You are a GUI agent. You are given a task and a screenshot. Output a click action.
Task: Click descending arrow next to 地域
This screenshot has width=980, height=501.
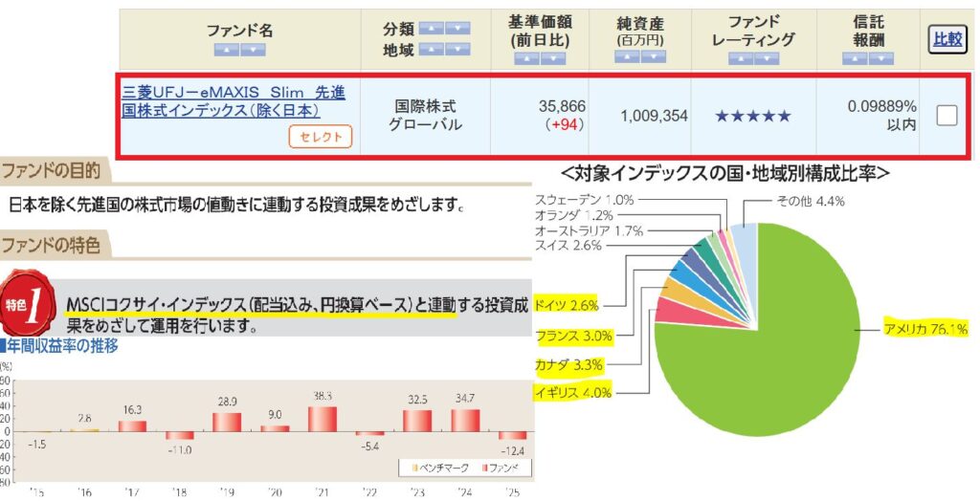[457, 50]
